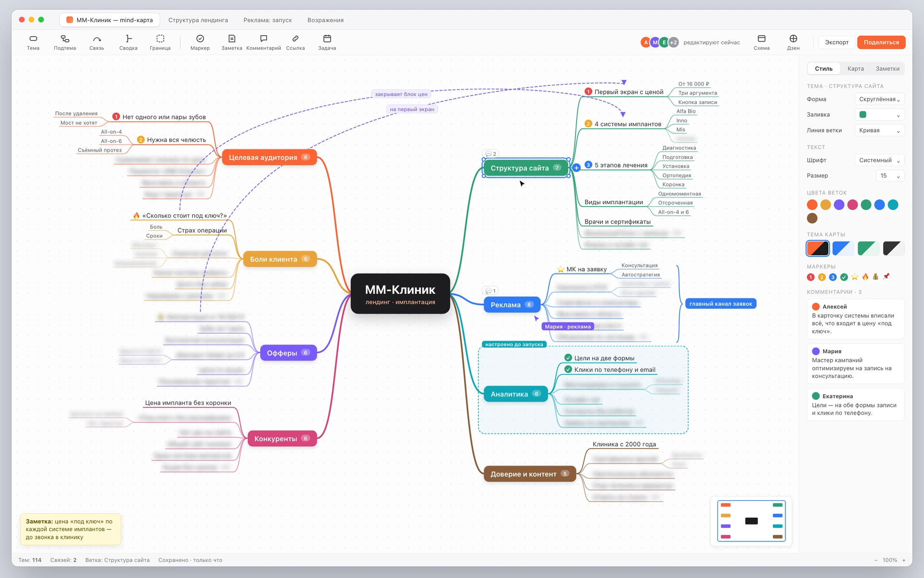Screen dimensions: 924x578
Task: Switch to Схема outline view
Action: (x=761, y=42)
